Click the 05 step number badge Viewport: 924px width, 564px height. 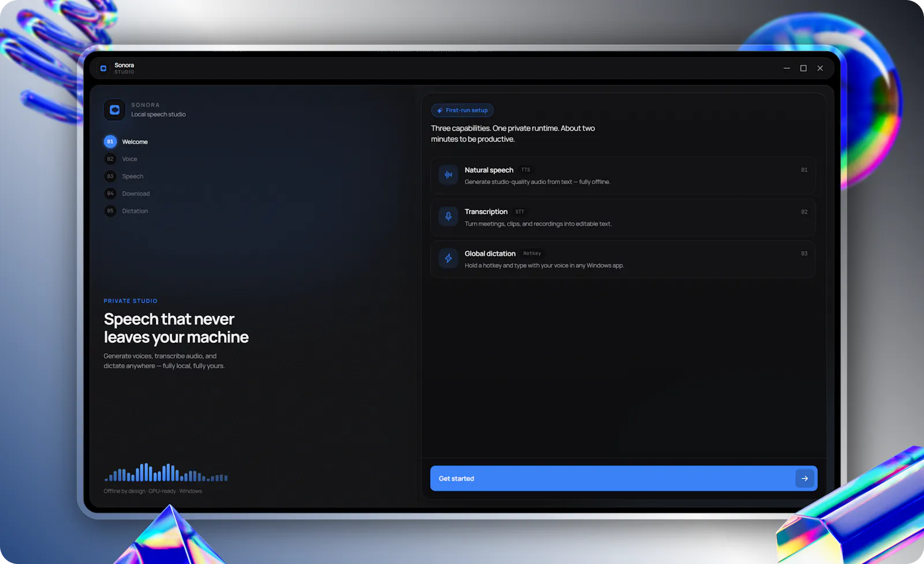click(110, 211)
